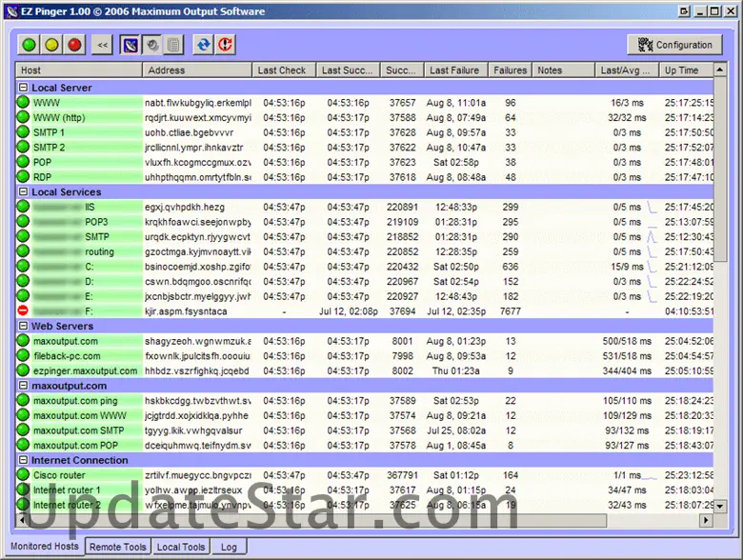Image resolution: width=743 pixels, height=560 pixels.
Task: Click the red exclamation recheck icon
Action: pos(226,45)
